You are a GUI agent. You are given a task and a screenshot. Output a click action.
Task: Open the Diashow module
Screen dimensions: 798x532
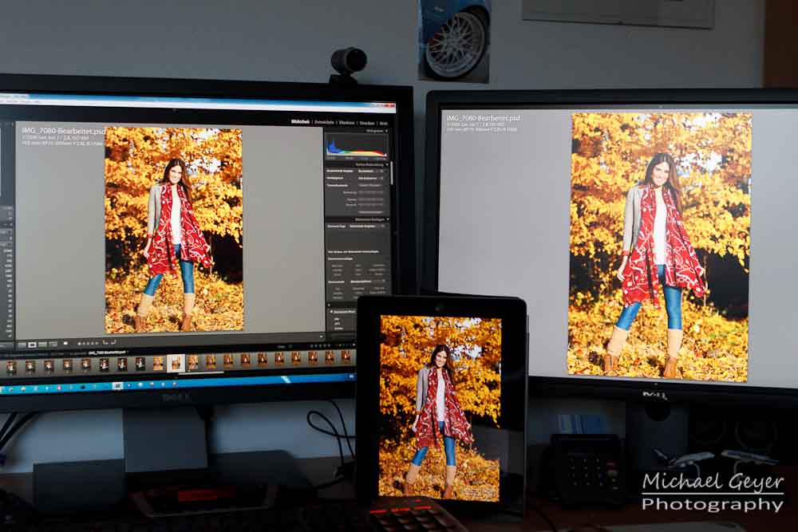click(346, 123)
